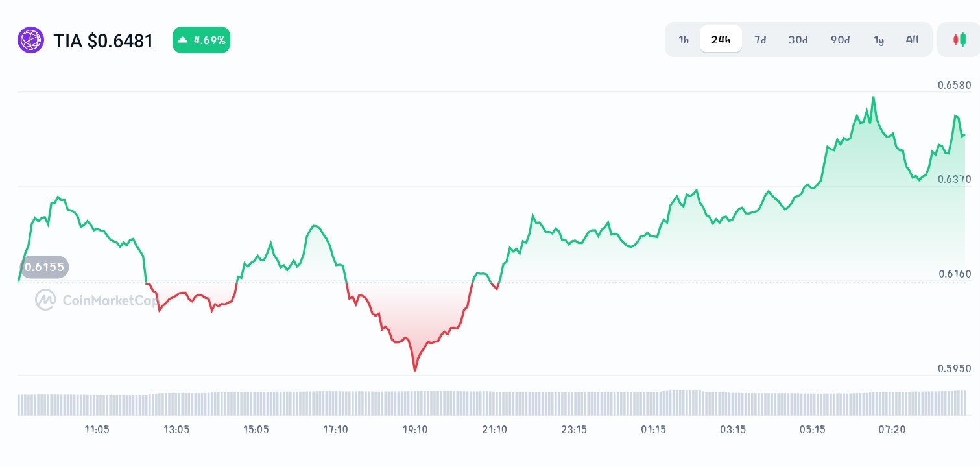Viewport: 980px width, 467px height.
Task: Click the 0.6370 y-axis label
Action: 954,179
